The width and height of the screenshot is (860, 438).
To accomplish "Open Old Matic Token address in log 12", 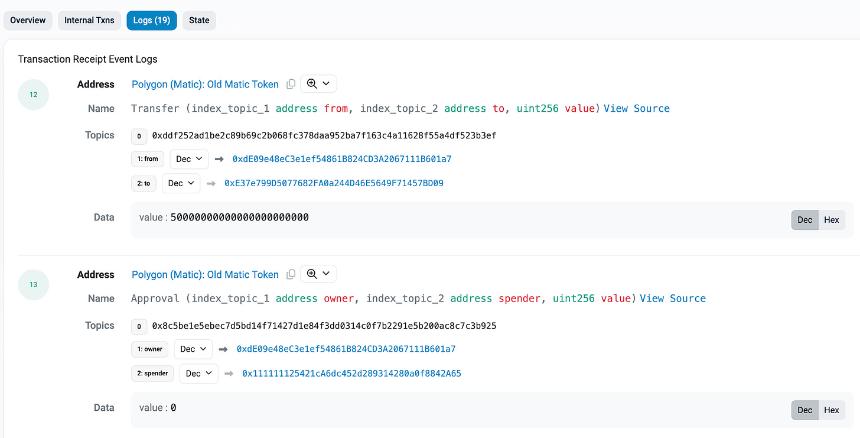I will tap(205, 84).
